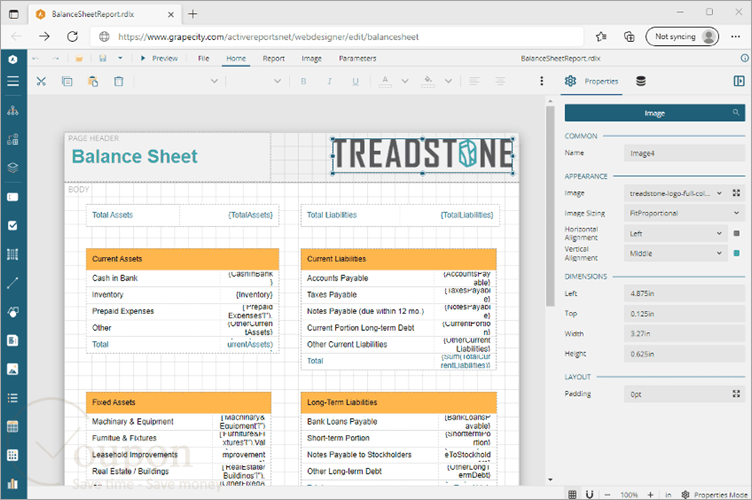Screen dimensions: 752x500
Task: Click the search icon in Image header
Action: (736, 113)
